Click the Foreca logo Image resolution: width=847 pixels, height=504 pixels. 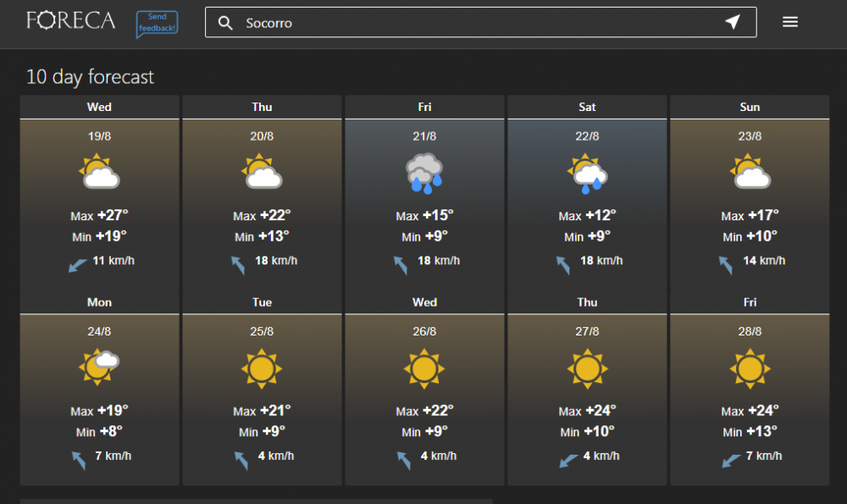(x=70, y=21)
